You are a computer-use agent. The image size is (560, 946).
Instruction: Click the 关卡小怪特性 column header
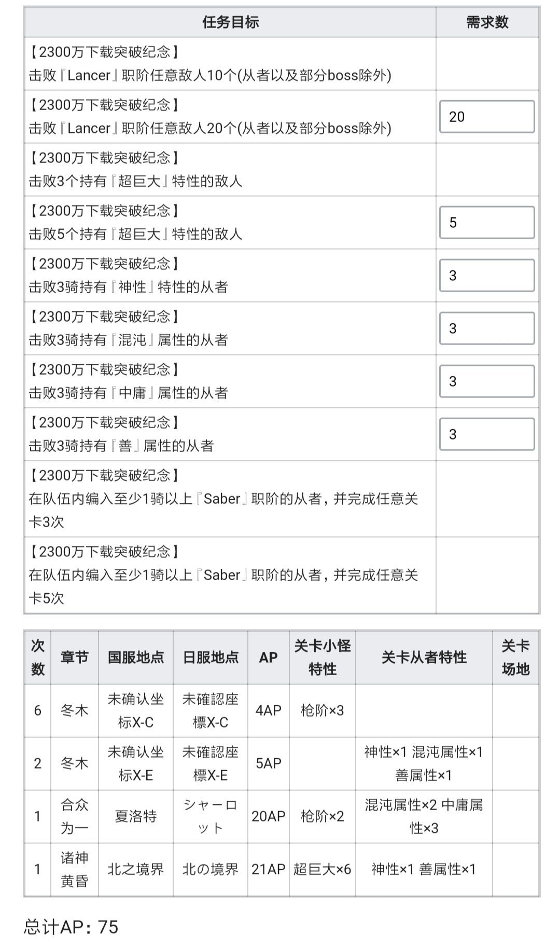(x=322, y=657)
